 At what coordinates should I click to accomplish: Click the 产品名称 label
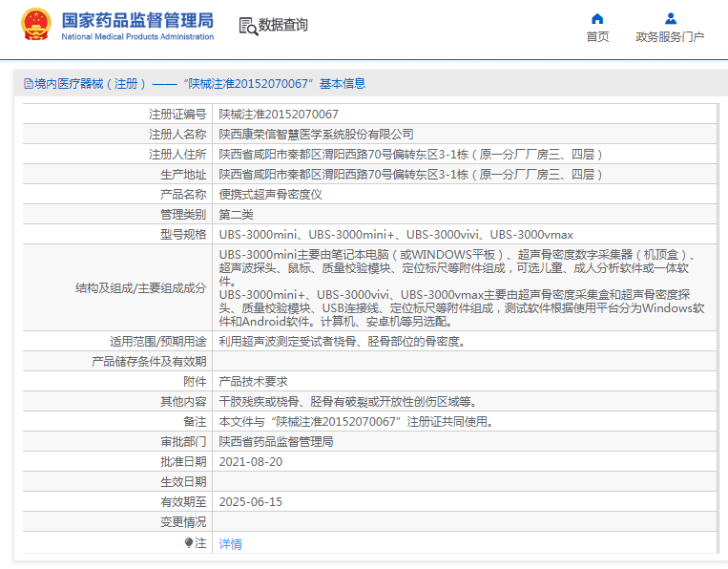[x=183, y=194]
